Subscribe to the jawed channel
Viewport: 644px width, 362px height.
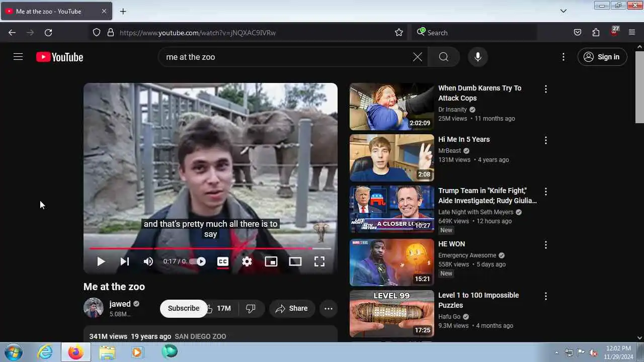[x=184, y=308]
